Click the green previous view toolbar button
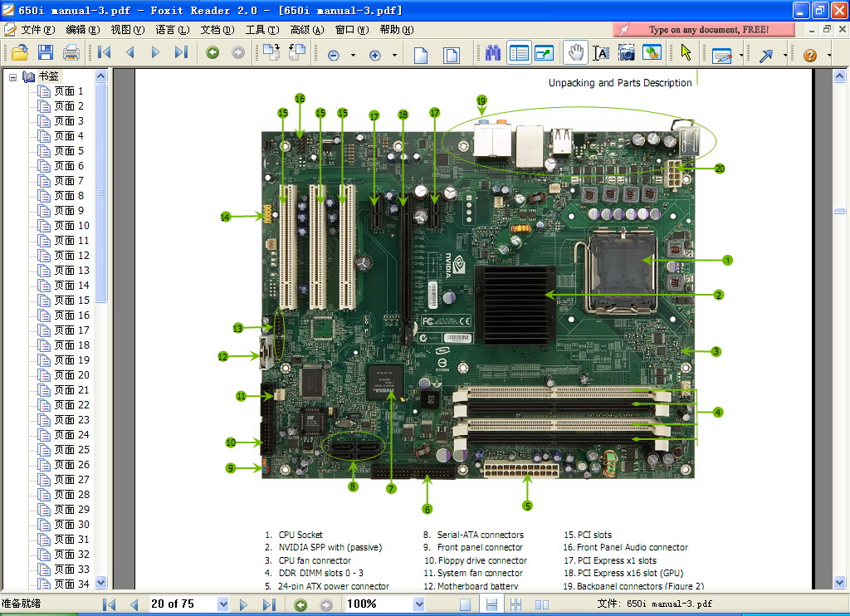Screen dimensions: 850x616 (x=212, y=52)
